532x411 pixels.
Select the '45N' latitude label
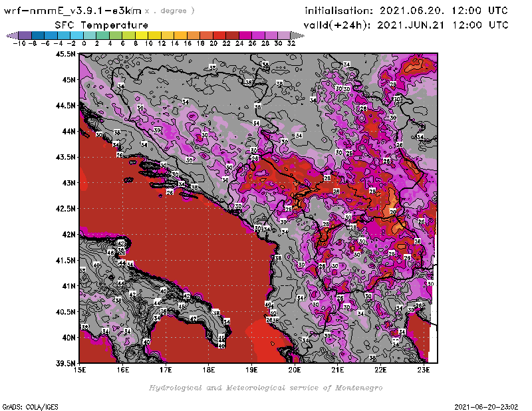[x=68, y=79]
